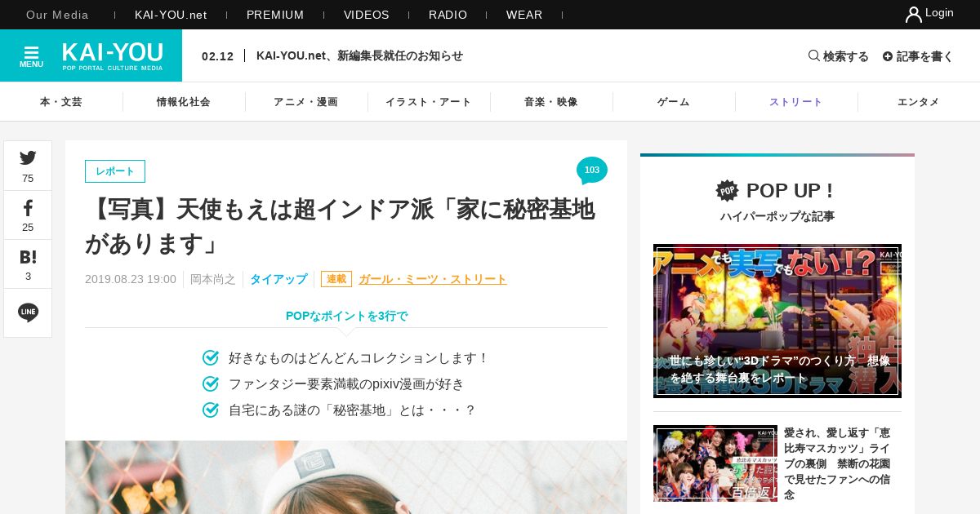Open the KAI-YOU.net top link
This screenshot has height=514, width=980.
171,15
